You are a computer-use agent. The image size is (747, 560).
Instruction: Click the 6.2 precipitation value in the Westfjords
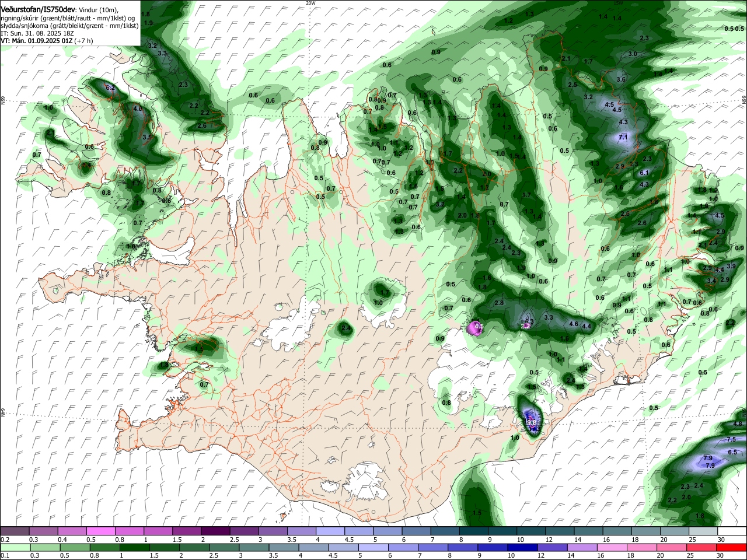110,87
